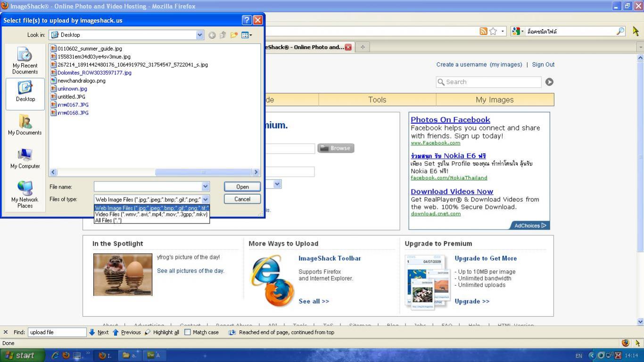Click the Sign Out link

543,65
